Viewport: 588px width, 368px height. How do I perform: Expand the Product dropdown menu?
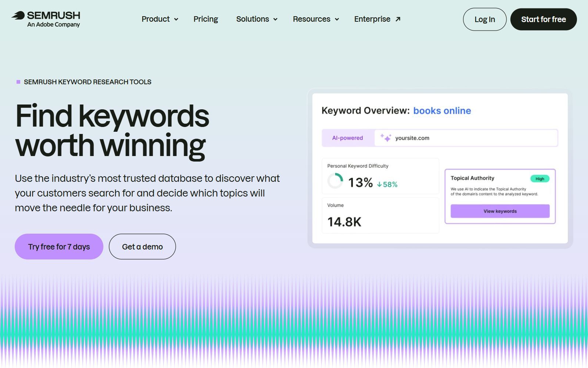pyautogui.click(x=160, y=19)
